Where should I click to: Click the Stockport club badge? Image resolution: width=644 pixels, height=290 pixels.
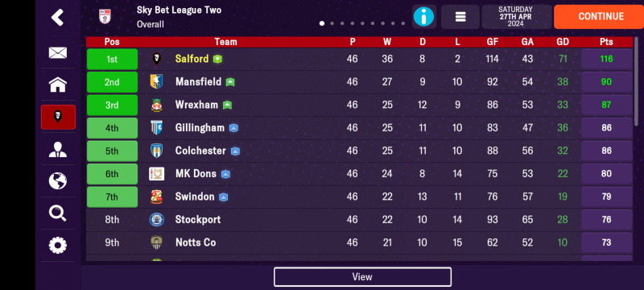[156, 219]
